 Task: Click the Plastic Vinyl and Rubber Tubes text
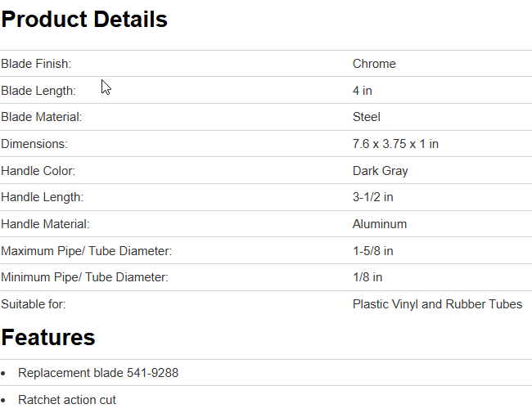(437, 304)
